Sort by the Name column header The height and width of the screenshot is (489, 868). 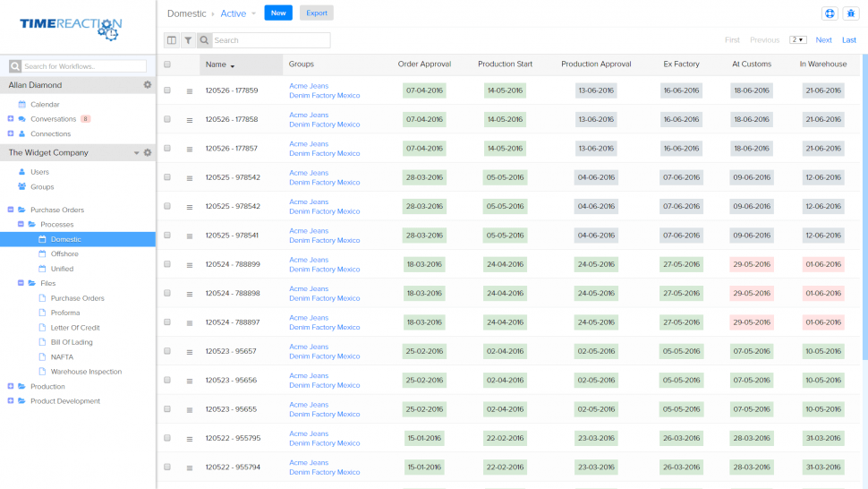point(241,64)
